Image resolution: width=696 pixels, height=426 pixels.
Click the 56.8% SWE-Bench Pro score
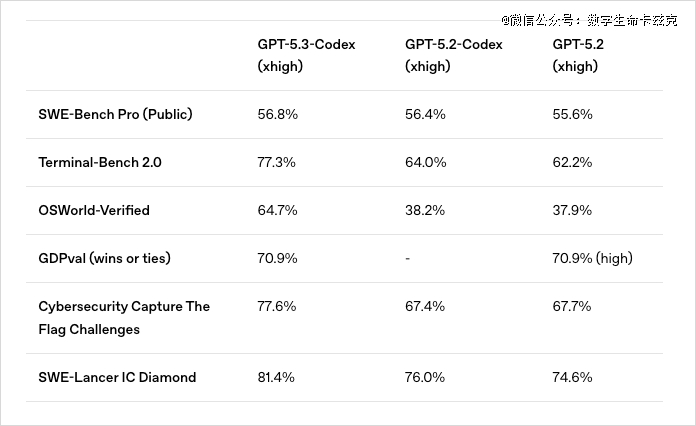click(x=277, y=114)
